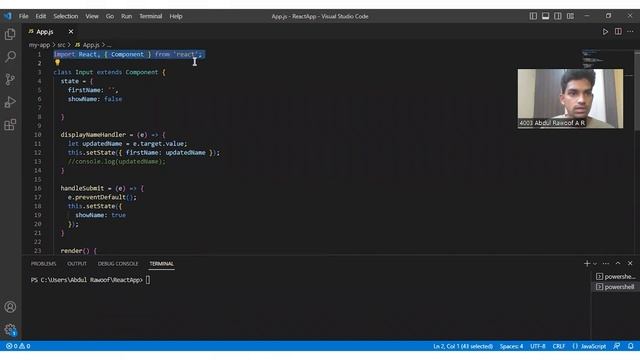The width and height of the screenshot is (640, 360).
Task: Click the src breadcrumb
Action: tap(61, 45)
